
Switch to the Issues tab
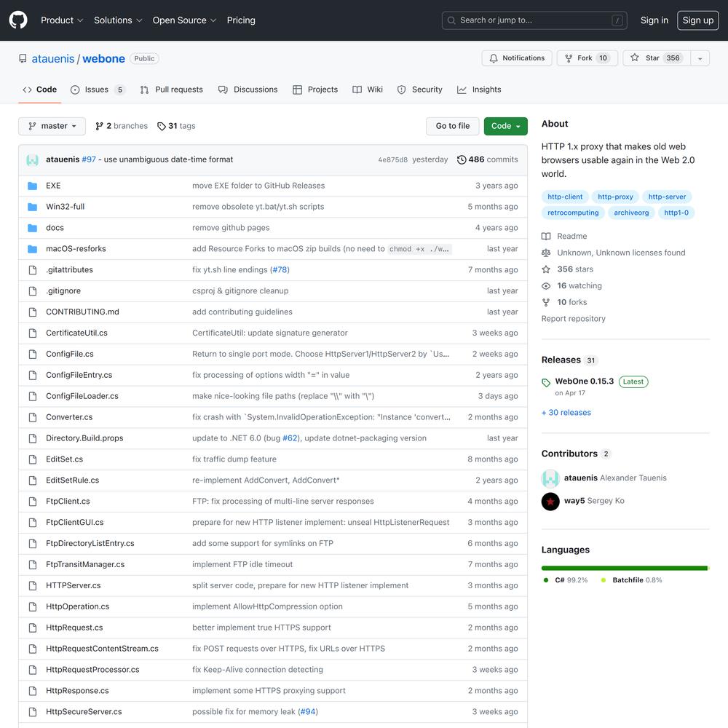(98, 90)
